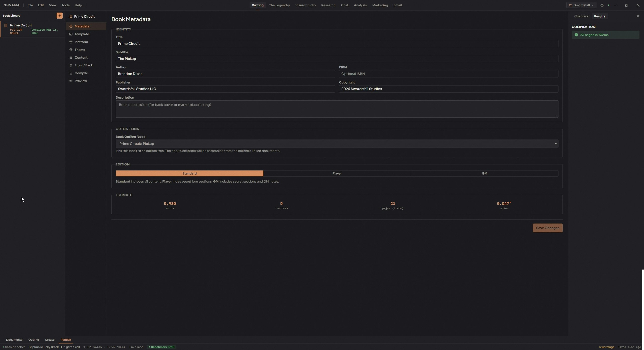Viewport: 644px width, 350px height.
Task: Click the Compile sidebar icon
Action: tap(71, 73)
